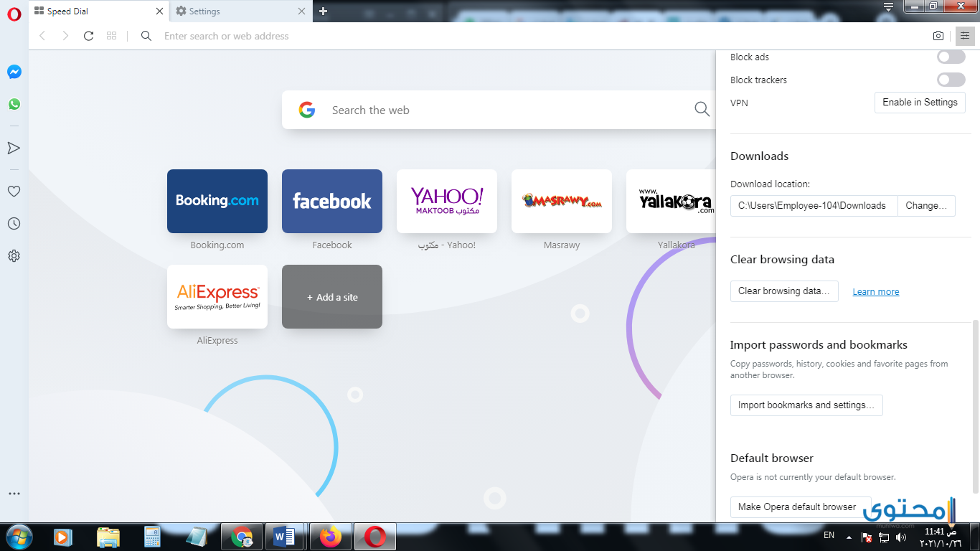Click Enable in Settings for VPN
The width and height of the screenshot is (980, 551).
click(x=920, y=103)
